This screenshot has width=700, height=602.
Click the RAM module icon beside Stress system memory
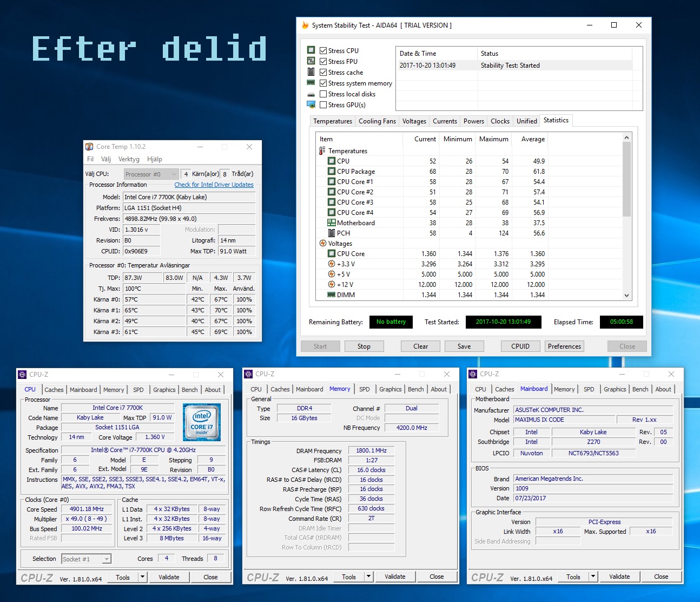coord(311,82)
